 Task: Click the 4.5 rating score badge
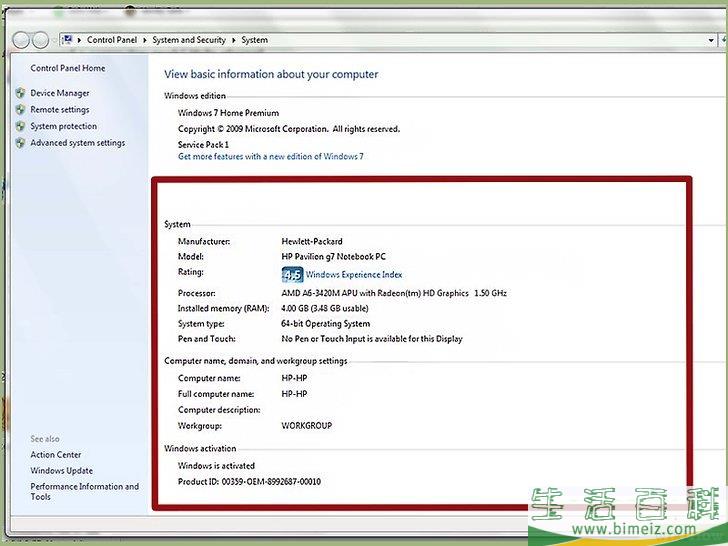[292, 275]
